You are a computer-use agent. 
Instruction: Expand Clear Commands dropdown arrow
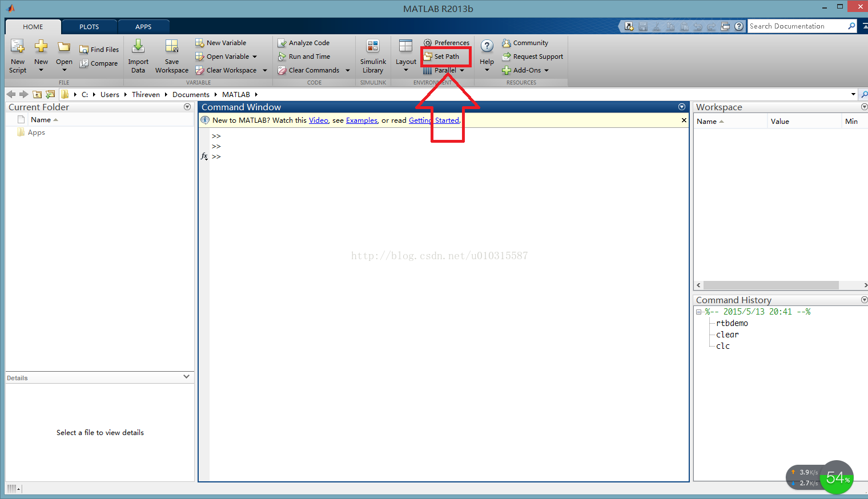coord(347,70)
